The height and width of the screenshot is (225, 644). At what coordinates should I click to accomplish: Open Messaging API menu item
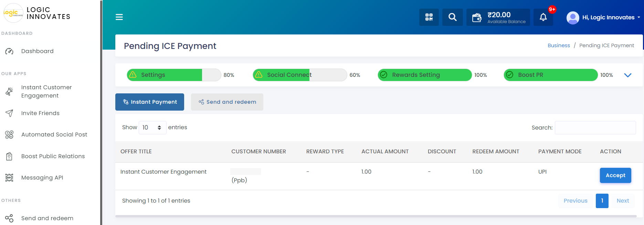[42, 178]
